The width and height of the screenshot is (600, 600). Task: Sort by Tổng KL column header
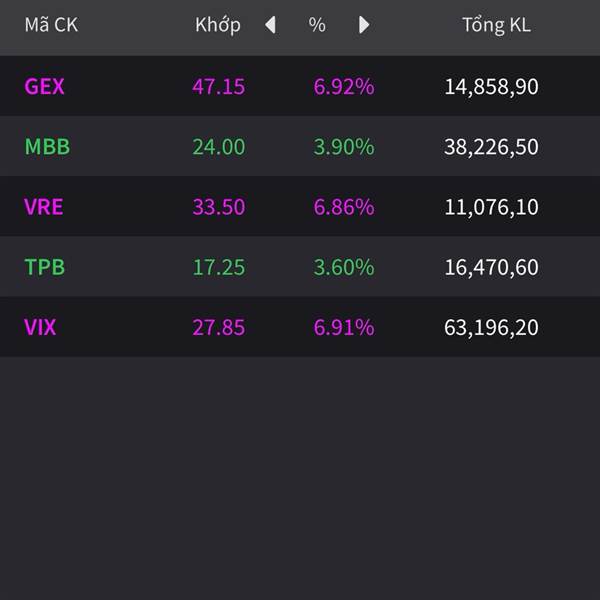[496, 25]
